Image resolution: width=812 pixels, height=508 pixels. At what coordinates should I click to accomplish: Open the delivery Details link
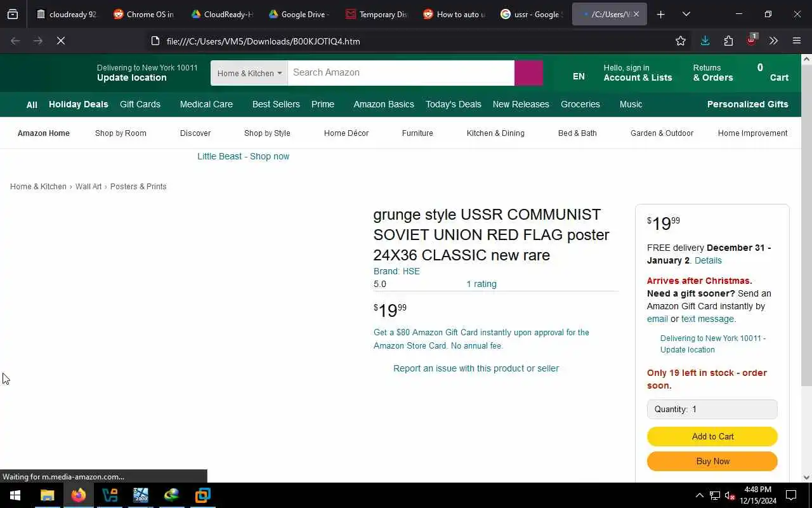[708, 260]
